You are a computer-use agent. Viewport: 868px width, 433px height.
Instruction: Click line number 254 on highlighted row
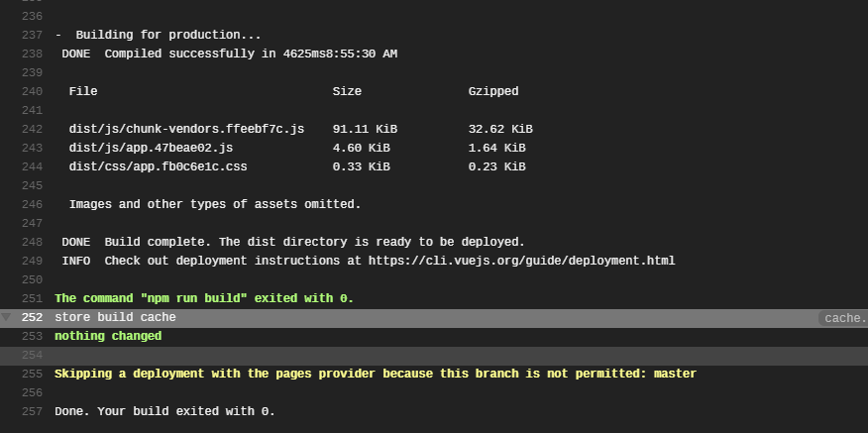(32, 355)
